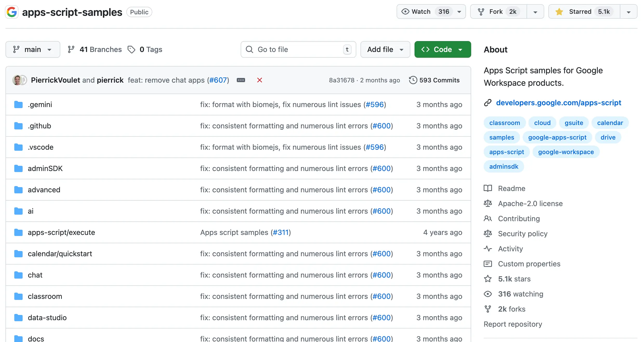Open the developers.google.com/apps-script link
644x342 pixels.
pyautogui.click(x=558, y=103)
